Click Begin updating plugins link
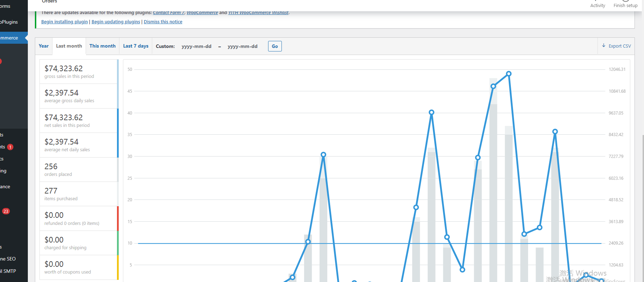 point(116,22)
